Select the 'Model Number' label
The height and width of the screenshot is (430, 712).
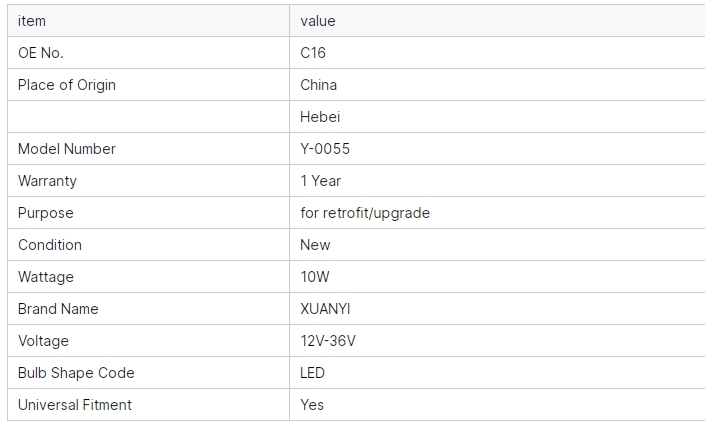click(x=67, y=149)
